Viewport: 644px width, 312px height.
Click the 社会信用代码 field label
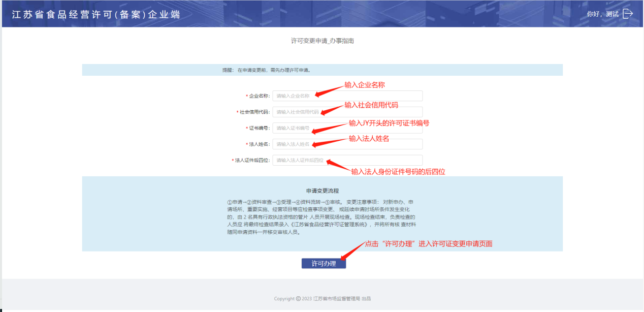pyautogui.click(x=254, y=112)
